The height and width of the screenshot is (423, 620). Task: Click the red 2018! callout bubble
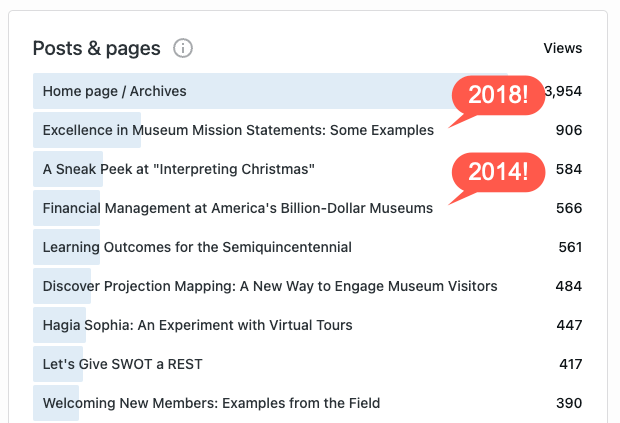497,96
